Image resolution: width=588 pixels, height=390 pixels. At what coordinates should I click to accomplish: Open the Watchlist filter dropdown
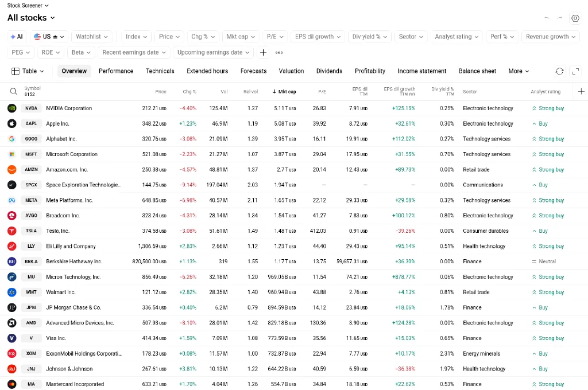tap(92, 37)
